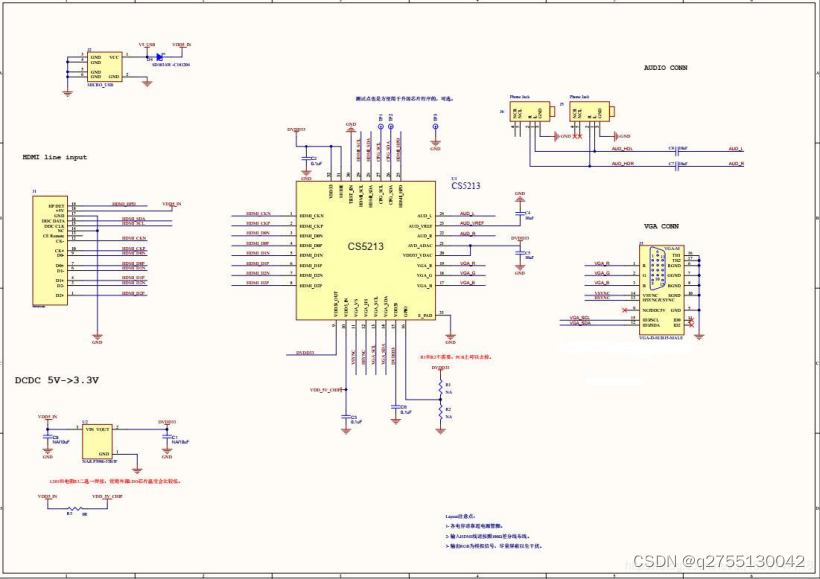Select the J6 phone jack component

(531, 112)
